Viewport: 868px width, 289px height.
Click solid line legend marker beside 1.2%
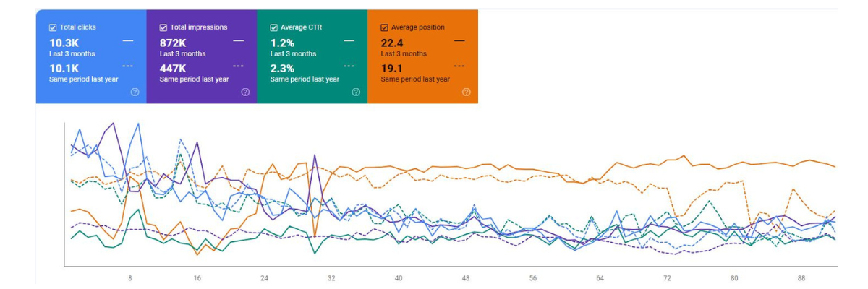point(349,41)
